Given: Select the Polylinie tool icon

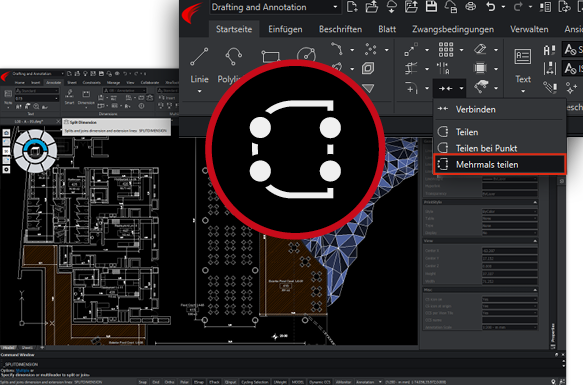Looking at the screenshot, I should click(x=233, y=57).
